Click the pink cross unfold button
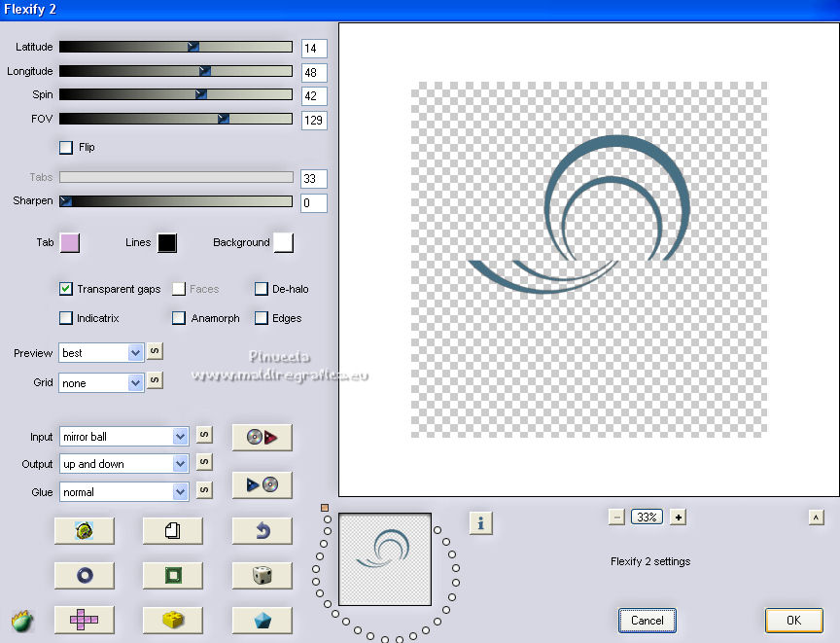The height and width of the screenshot is (643, 840). coord(85,620)
